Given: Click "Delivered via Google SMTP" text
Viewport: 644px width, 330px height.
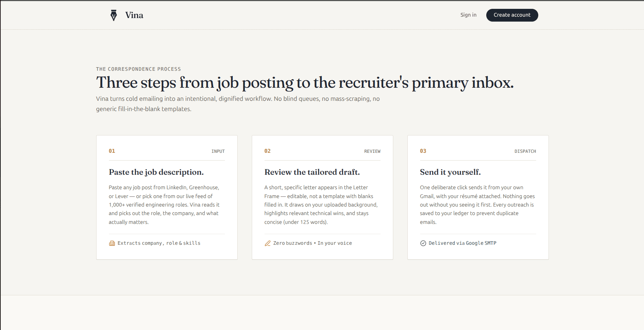Looking at the screenshot, I should pyautogui.click(x=463, y=243).
